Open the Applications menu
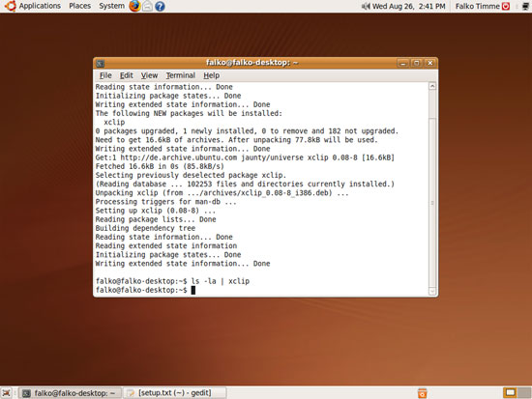This screenshot has height=399, width=532. 40,6
